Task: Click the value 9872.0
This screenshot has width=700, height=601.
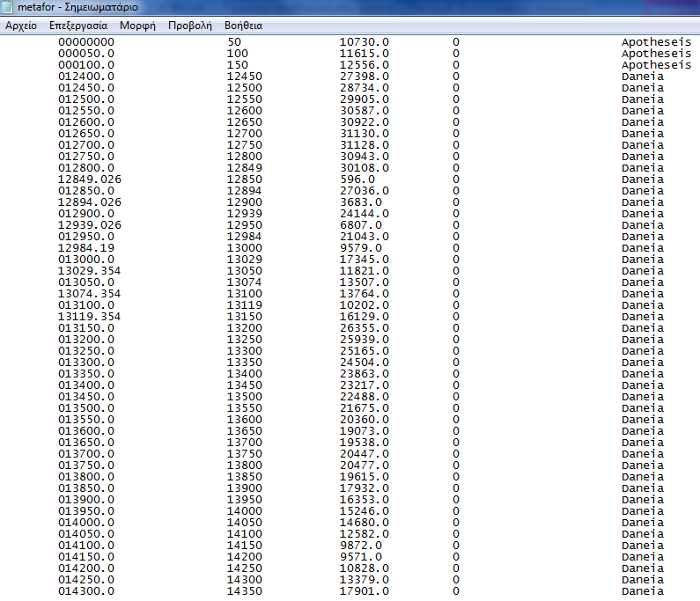Action: tap(361, 546)
